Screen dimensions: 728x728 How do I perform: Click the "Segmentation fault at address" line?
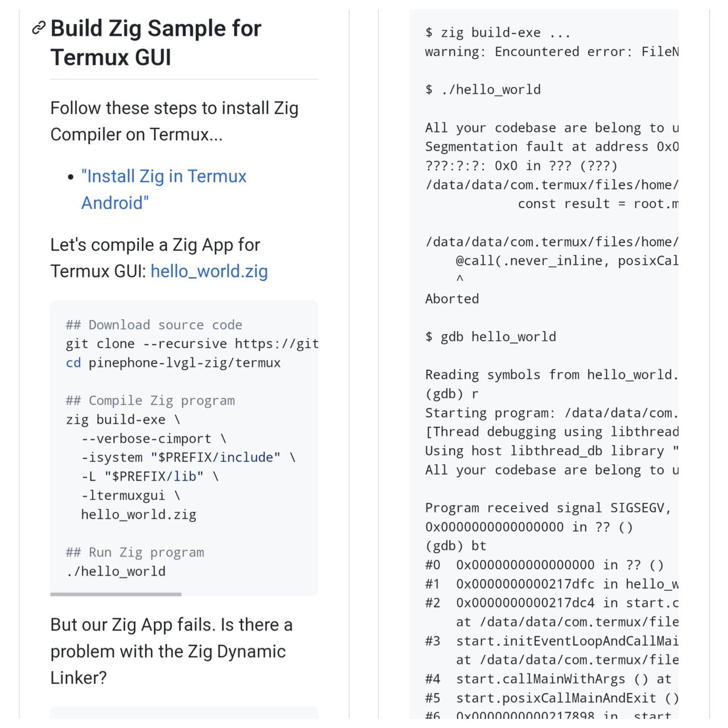point(551,147)
